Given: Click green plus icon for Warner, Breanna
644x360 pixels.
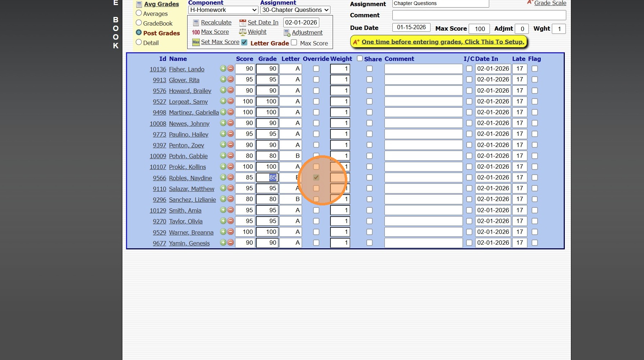Looking at the screenshot, I should [x=223, y=232].
